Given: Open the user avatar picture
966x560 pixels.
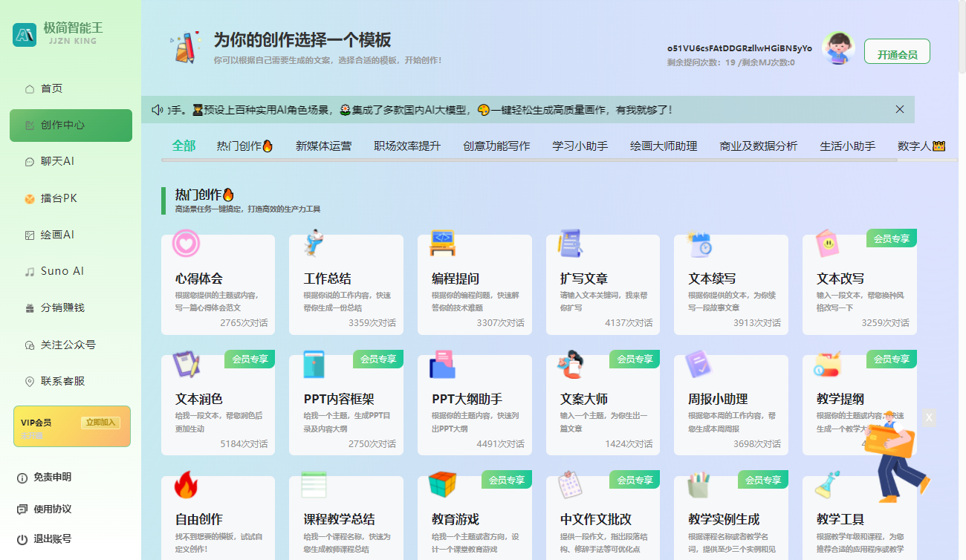Looking at the screenshot, I should (838, 48).
